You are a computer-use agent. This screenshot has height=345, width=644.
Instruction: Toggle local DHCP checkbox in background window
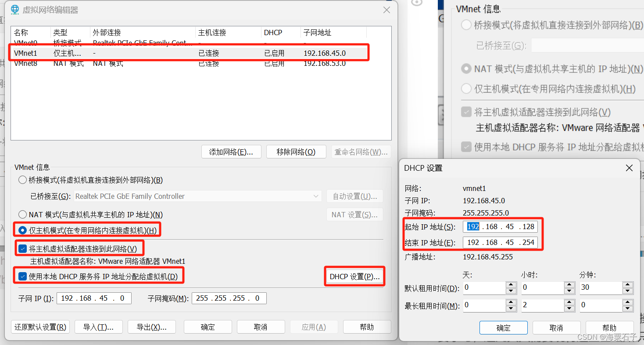466,147
